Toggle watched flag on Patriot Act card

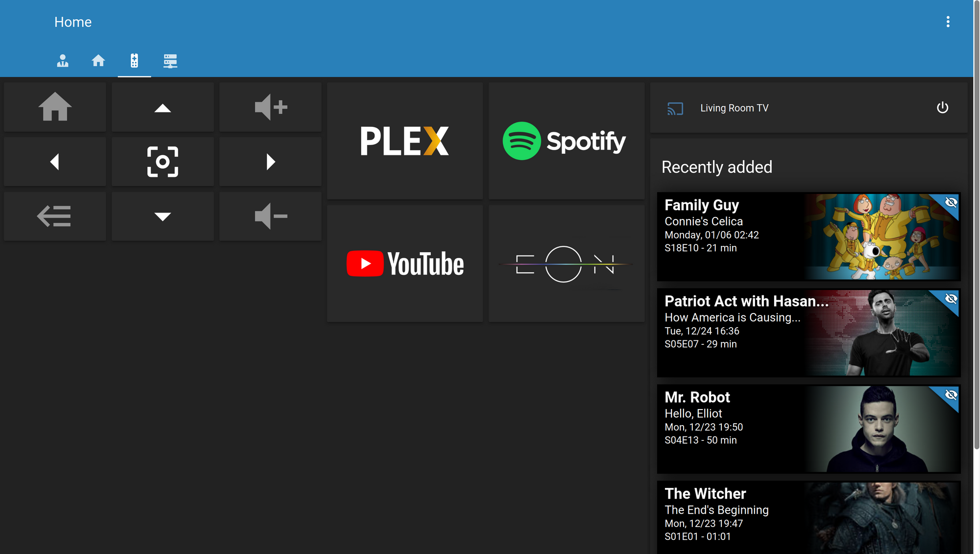[951, 298]
